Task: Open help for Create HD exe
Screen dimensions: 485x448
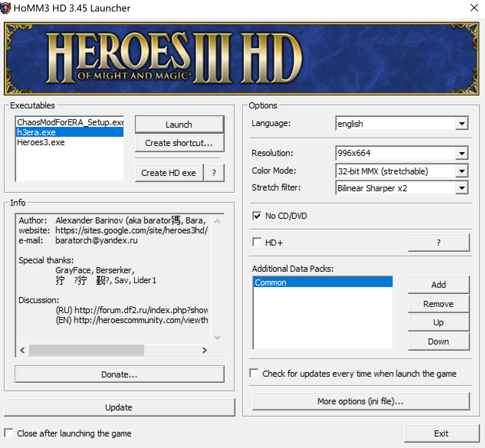Action: [214, 173]
